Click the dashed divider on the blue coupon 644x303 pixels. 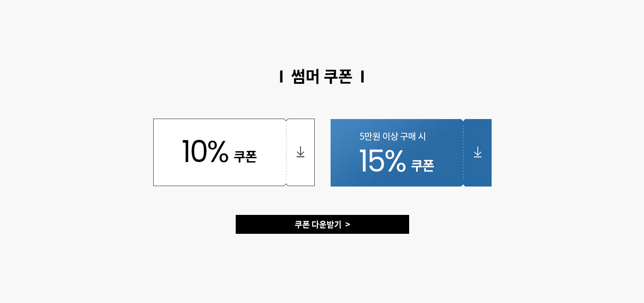(x=463, y=153)
